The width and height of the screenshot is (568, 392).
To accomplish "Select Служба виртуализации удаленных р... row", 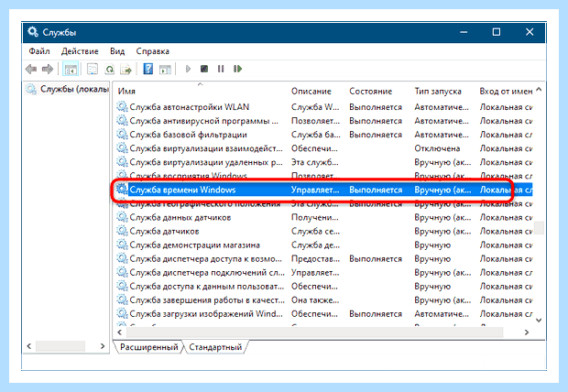I will [x=323, y=162].
